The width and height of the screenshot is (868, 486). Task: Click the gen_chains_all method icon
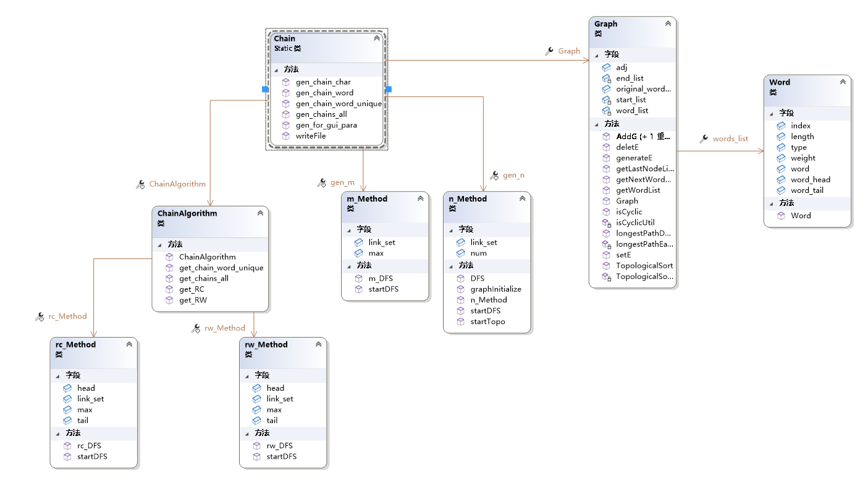coord(286,114)
